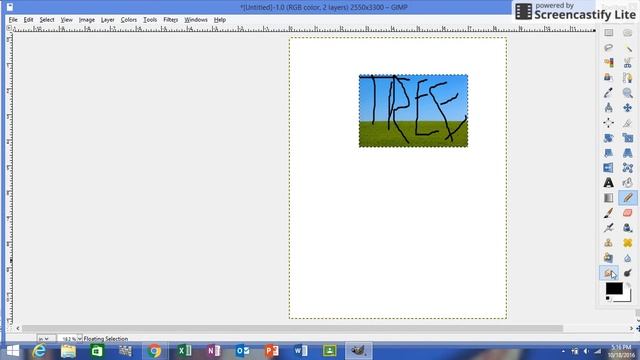This screenshot has width=640, height=360.
Task: Select the Move tool
Action: point(628,108)
